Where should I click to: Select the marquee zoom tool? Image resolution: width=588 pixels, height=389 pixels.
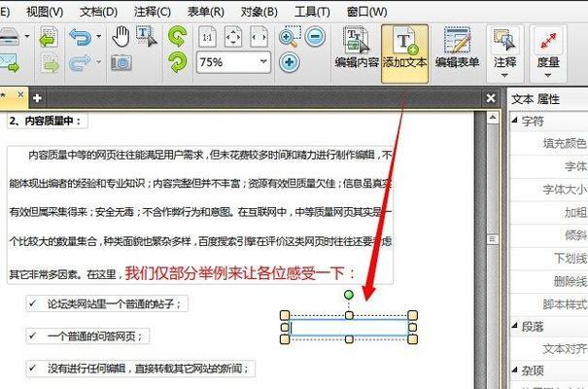tap(290, 36)
